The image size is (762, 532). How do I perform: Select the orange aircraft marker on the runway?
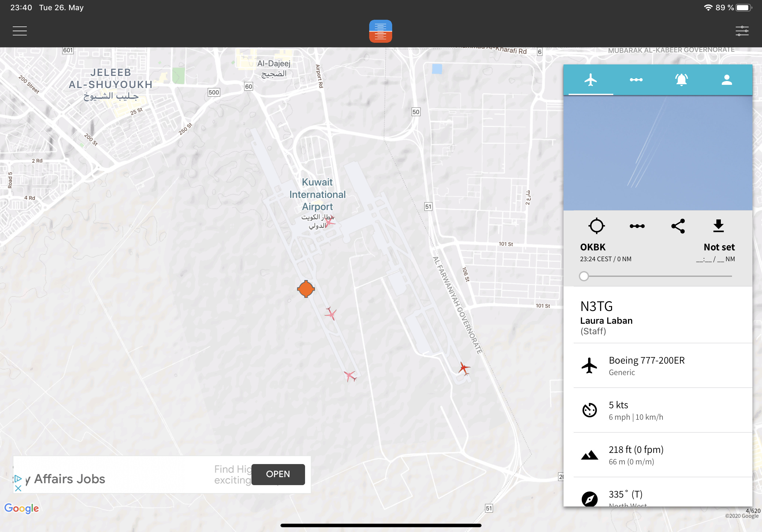point(306,289)
